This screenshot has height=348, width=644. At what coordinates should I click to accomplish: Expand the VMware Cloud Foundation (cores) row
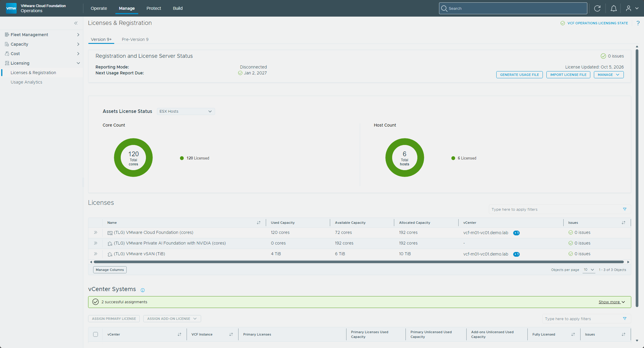point(96,232)
